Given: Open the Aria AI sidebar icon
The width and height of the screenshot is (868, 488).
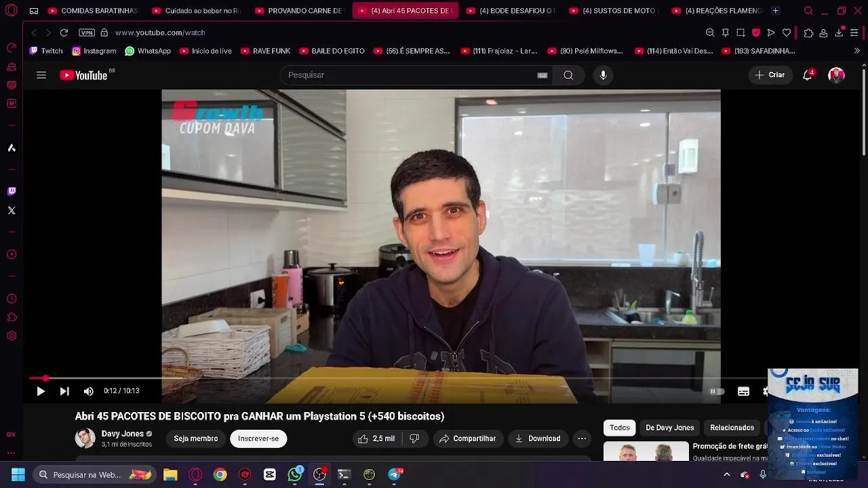Looking at the screenshot, I should point(12,148).
